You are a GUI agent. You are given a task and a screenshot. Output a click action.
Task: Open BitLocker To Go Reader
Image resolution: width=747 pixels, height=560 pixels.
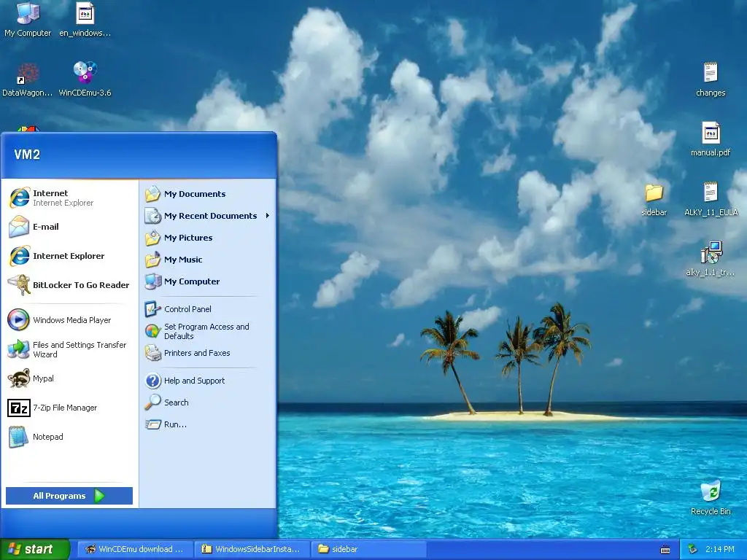click(x=69, y=285)
